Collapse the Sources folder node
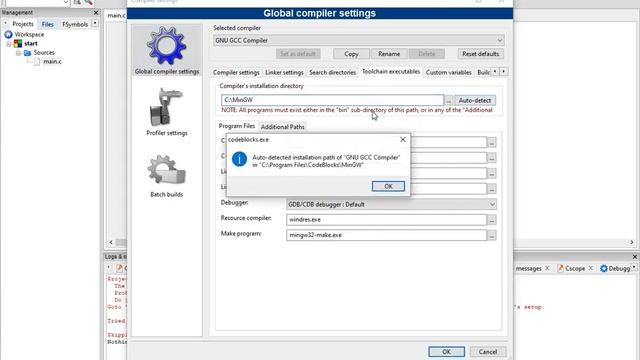The height and width of the screenshot is (360, 640). pyautogui.click(x=18, y=53)
